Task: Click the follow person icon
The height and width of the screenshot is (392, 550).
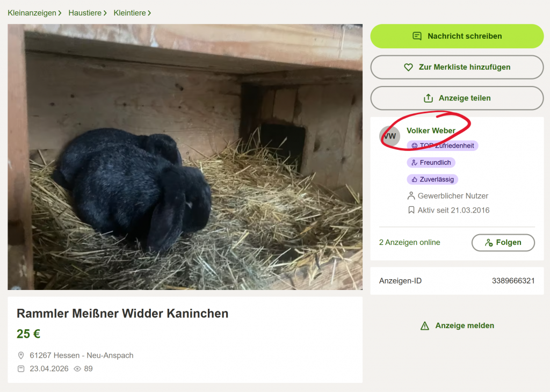Action: pos(489,243)
